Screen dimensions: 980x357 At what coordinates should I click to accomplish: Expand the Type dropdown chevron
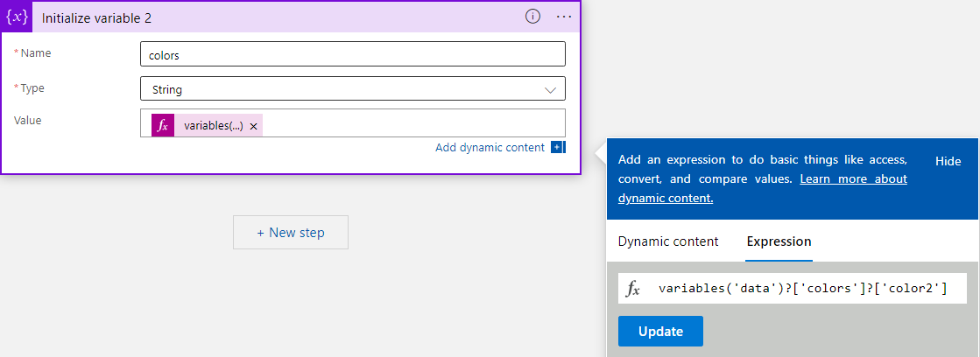click(551, 89)
